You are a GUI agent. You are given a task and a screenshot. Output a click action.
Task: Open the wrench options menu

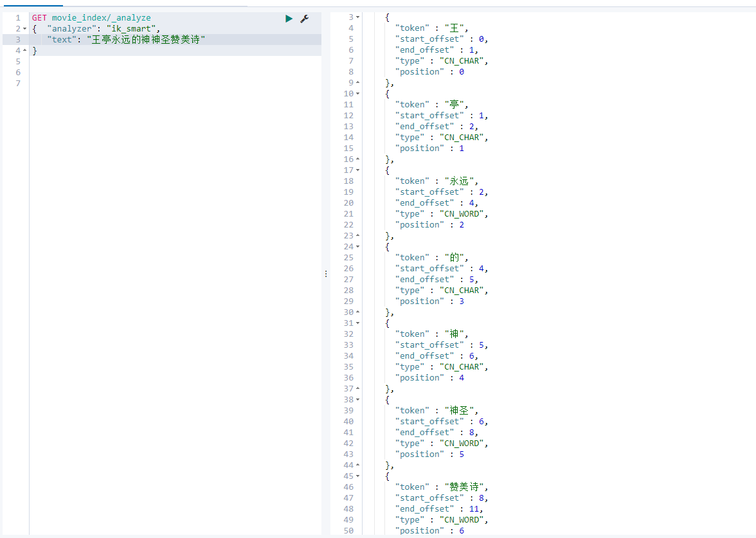point(304,19)
